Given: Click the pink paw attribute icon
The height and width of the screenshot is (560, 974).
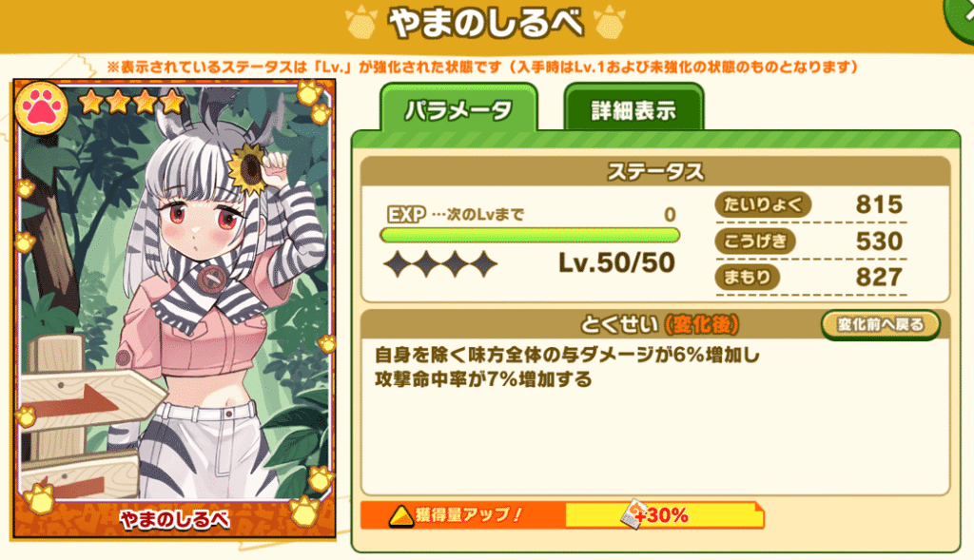Looking at the screenshot, I should pos(41,108).
